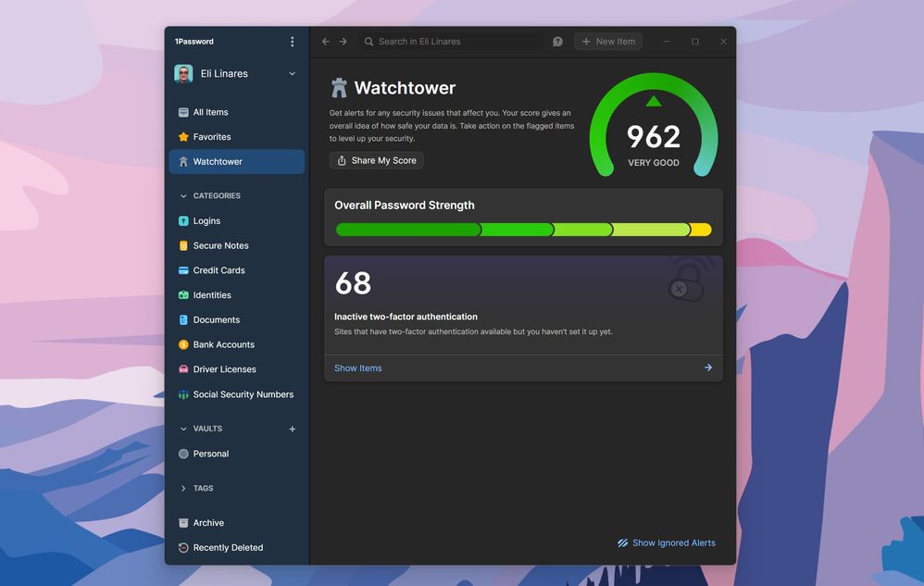Screen dimensions: 924x586
Task: Click the Documents icon
Action: click(x=183, y=319)
